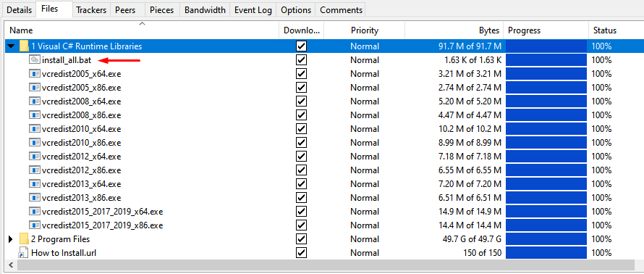Click the vcredist2005_x64.exe file icon

coord(35,74)
